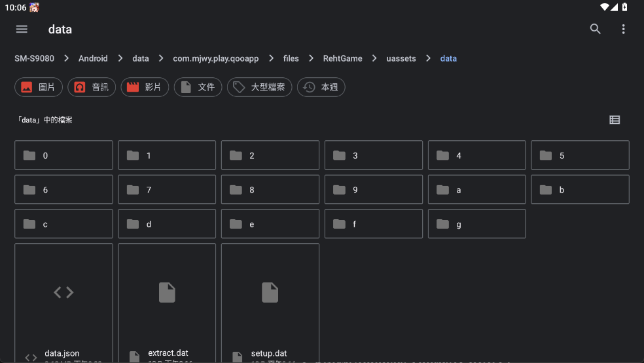Filter by 音訊 audio chip
The width and height of the screenshot is (644, 363).
click(x=92, y=87)
